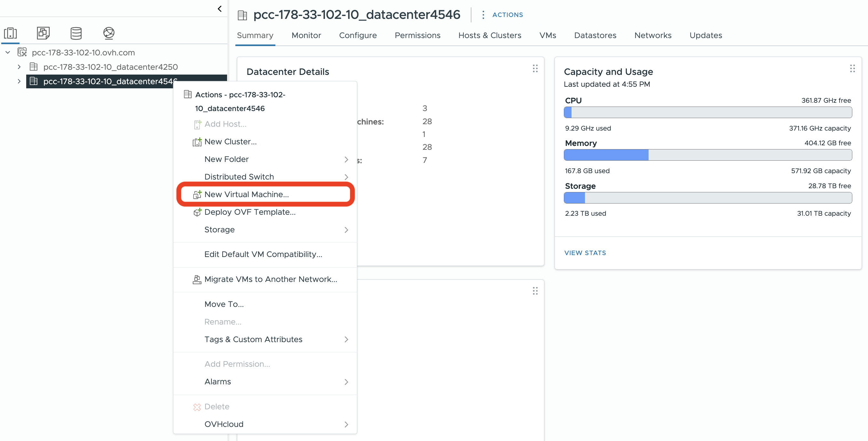The image size is (868, 441).
Task: Open the Tags & Custom Attributes submenu
Action: click(265, 339)
